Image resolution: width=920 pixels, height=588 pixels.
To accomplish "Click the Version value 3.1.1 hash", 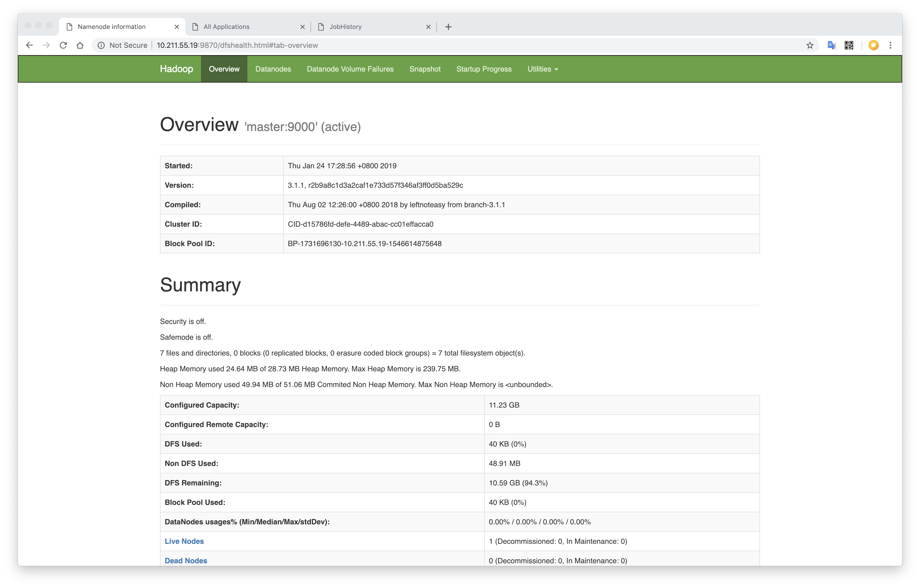I will (x=375, y=185).
